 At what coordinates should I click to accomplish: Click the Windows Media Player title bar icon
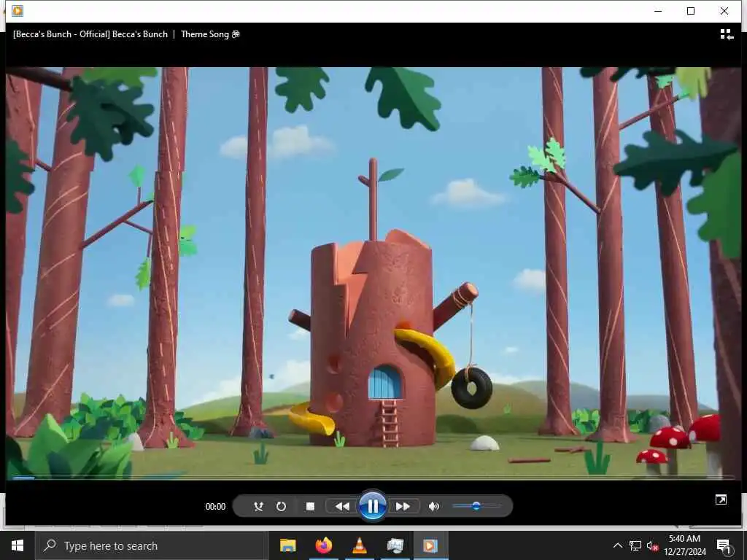18,10
